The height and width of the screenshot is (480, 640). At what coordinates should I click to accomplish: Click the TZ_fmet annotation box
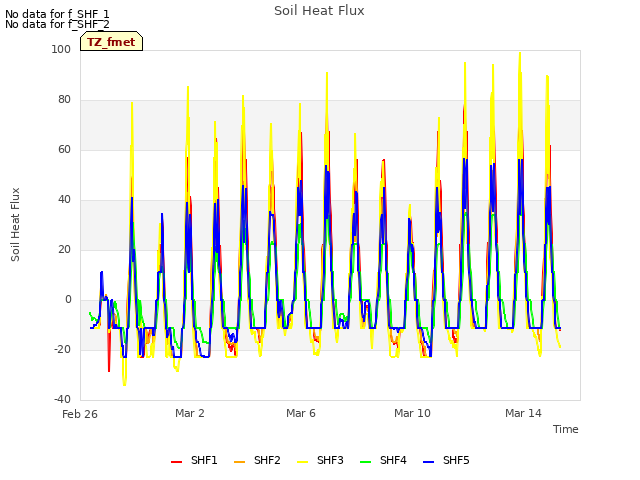click(x=111, y=41)
